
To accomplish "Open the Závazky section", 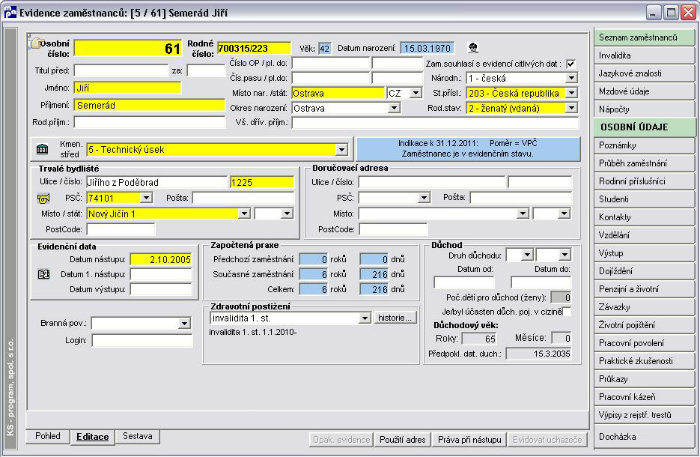I will pos(644,307).
